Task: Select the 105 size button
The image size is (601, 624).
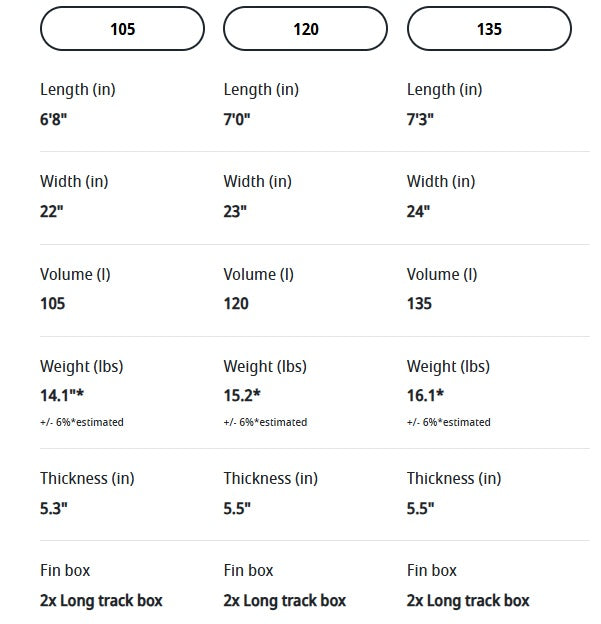Action: click(x=122, y=29)
